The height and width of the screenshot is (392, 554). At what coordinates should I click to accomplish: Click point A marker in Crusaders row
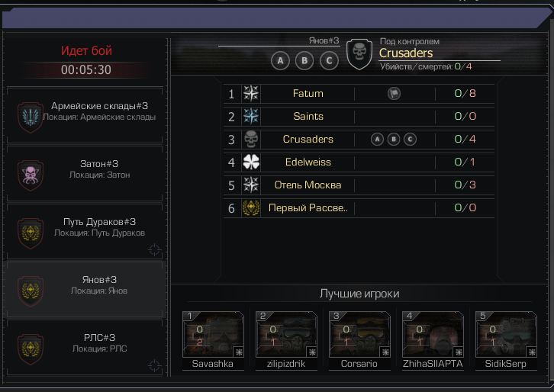tap(377, 139)
